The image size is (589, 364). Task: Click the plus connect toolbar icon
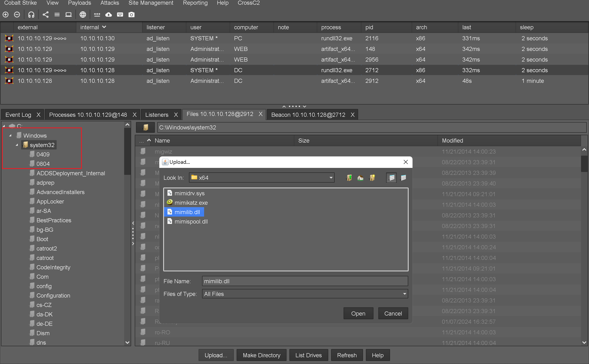click(x=6, y=15)
